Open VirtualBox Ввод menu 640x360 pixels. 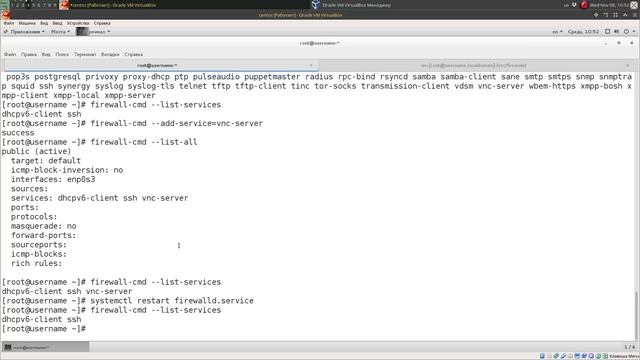[x=58, y=23]
